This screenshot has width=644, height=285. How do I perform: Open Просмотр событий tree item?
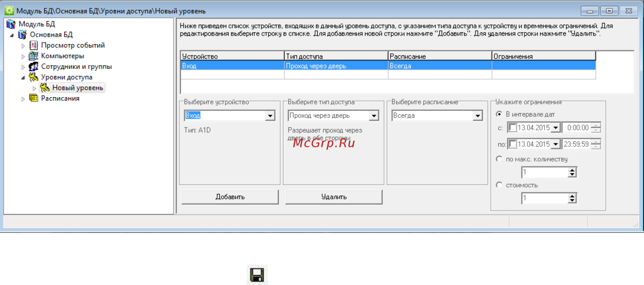[73, 45]
